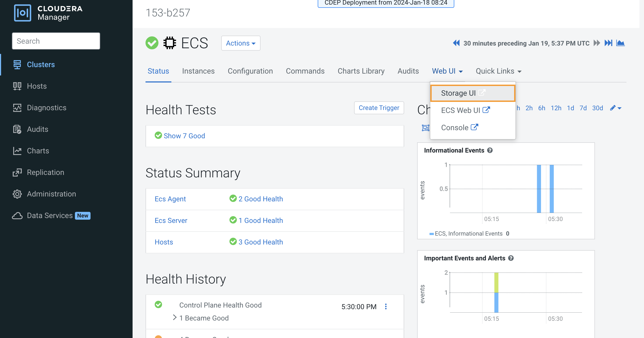Jump to current time with skip-end icon
Image resolution: width=644 pixels, height=338 pixels.
click(x=608, y=43)
